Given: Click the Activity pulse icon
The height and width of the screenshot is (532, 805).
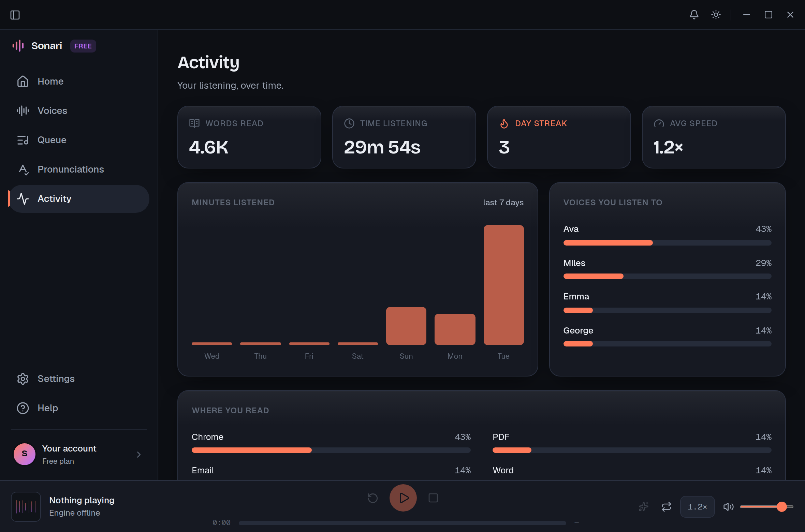Looking at the screenshot, I should point(23,198).
